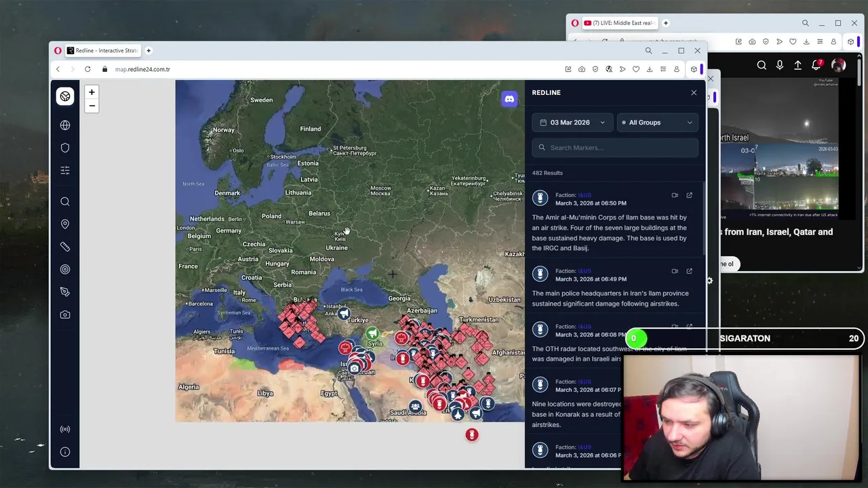Go back in Redline browser window

[58, 69]
